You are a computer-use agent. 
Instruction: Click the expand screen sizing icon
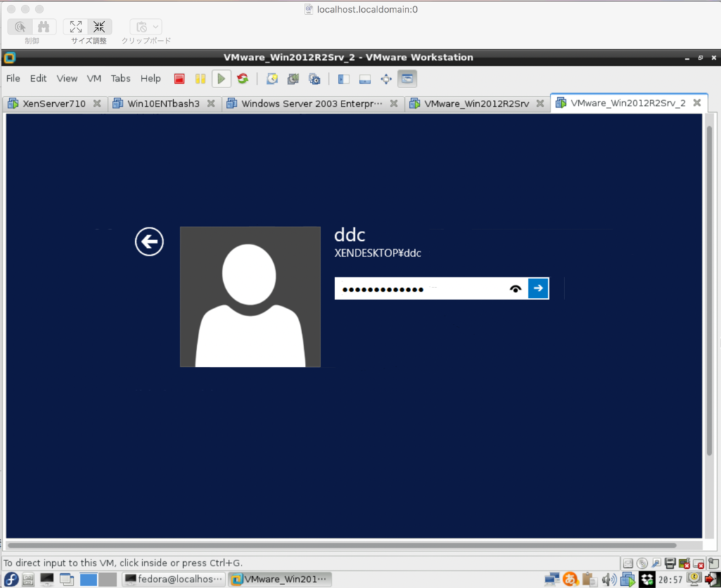pos(76,27)
